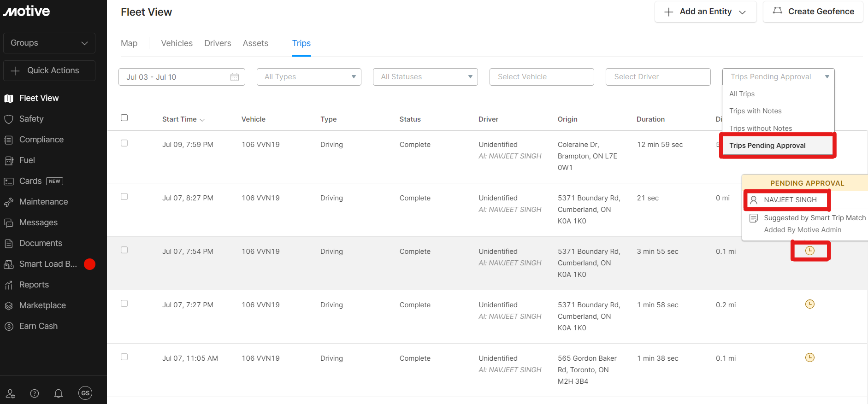
Task: Open Documents icon in sidebar
Action: click(9, 243)
